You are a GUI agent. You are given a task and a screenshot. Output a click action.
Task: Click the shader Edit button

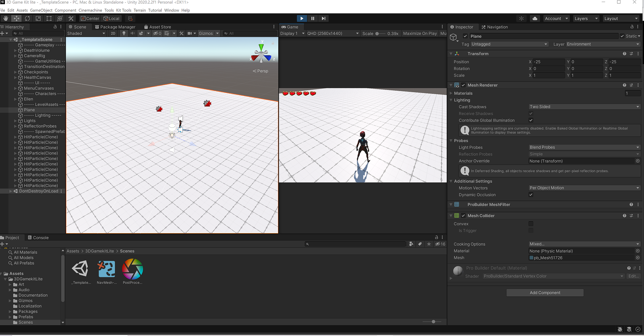[633, 276]
